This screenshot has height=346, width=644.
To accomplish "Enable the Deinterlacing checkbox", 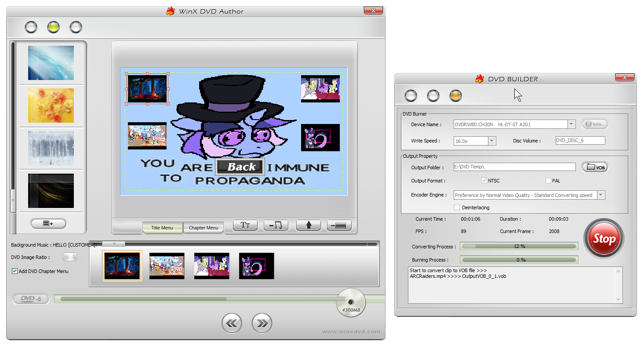I will click(457, 208).
